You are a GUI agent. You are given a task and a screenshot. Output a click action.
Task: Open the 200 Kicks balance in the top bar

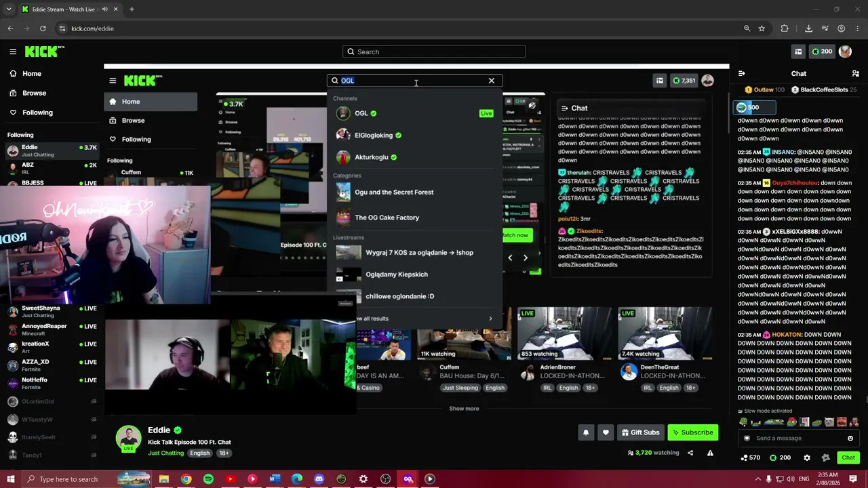pyautogui.click(x=821, y=52)
